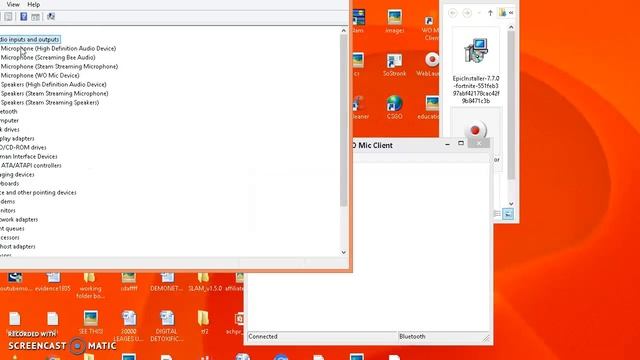Select the Human Interface Devices category
640x360 pixels.
pyautogui.click(x=29, y=156)
